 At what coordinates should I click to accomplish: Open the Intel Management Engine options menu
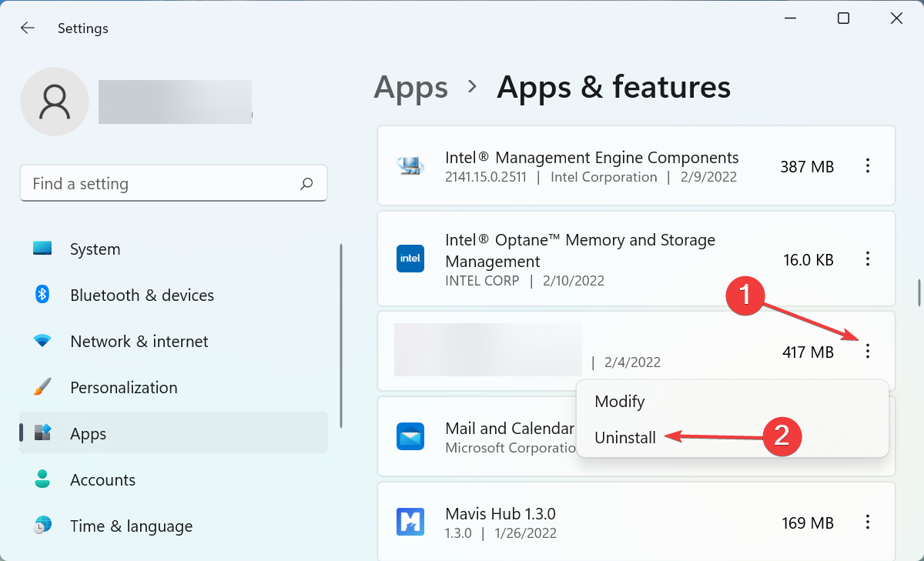[x=868, y=165]
